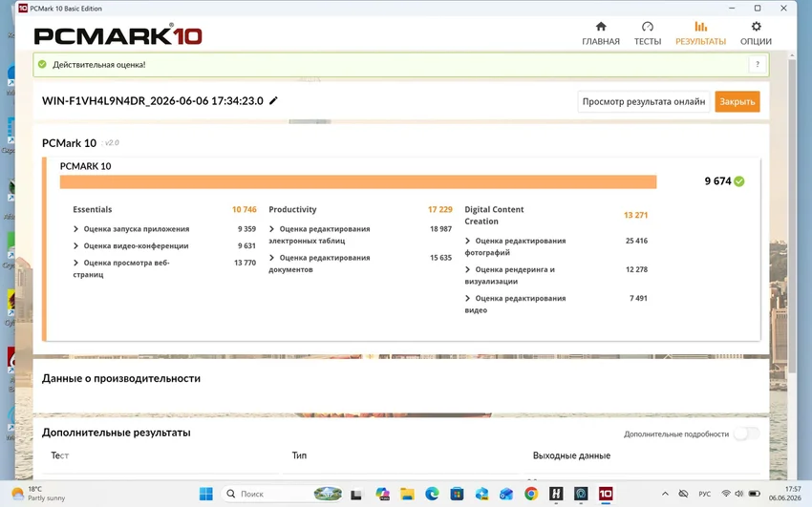Expand Оценка редактирования электронных таблиц
The image size is (812, 507).
click(271, 228)
